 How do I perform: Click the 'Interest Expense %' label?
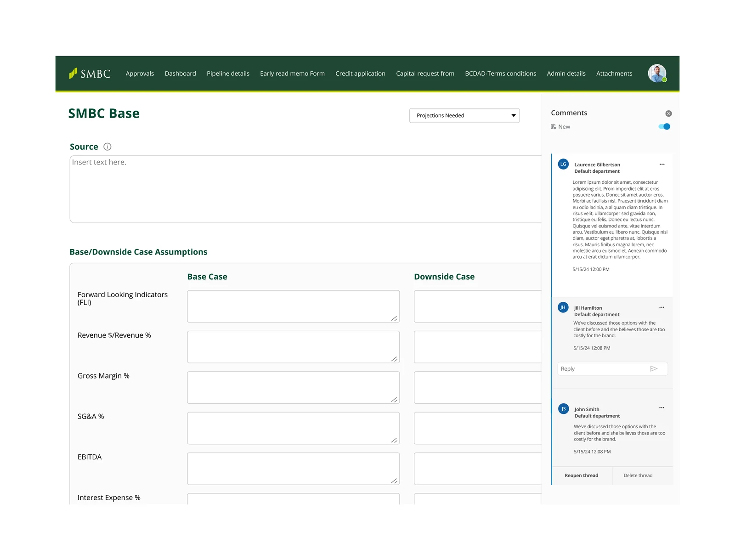coord(109,498)
